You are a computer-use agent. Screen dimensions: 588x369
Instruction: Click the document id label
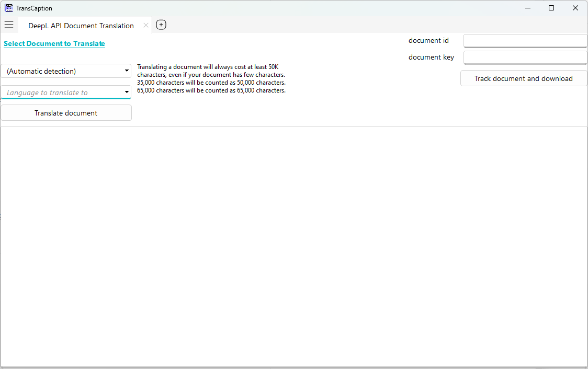(x=428, y=40)
